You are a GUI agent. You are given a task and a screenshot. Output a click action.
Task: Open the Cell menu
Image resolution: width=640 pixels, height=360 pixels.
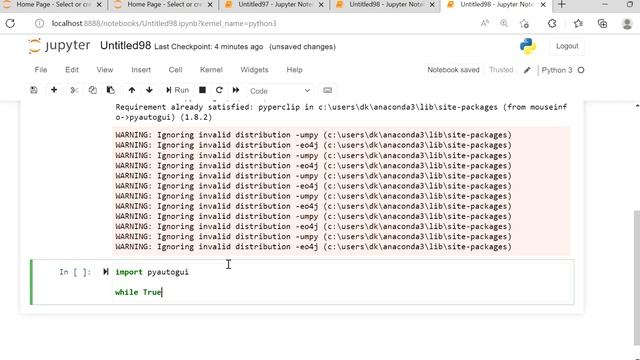pyautogui.click(x=176, y=70)
